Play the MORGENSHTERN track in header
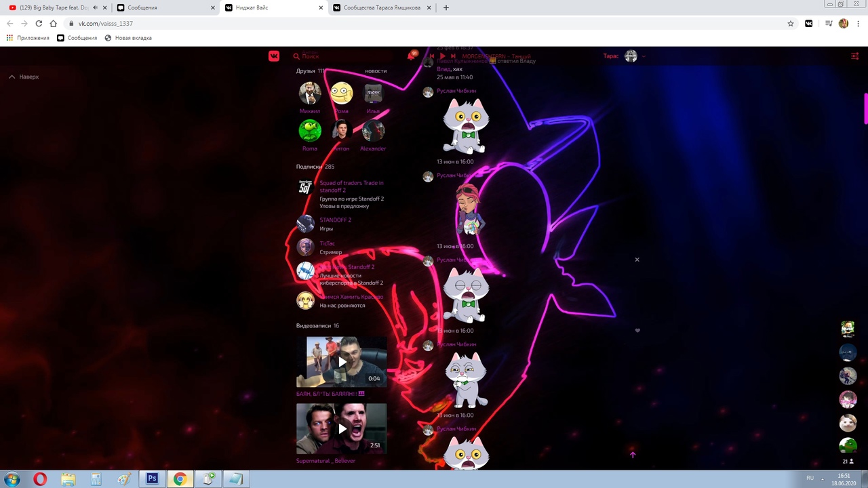Viewport: 868px width, 488px height. click(x=442, y=56)
